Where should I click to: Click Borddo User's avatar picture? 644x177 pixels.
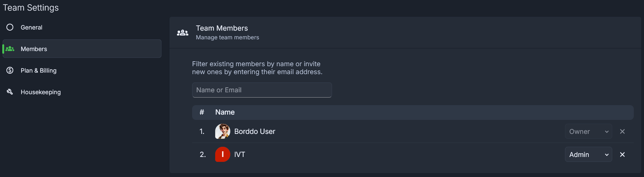click(x=223, y=131)
